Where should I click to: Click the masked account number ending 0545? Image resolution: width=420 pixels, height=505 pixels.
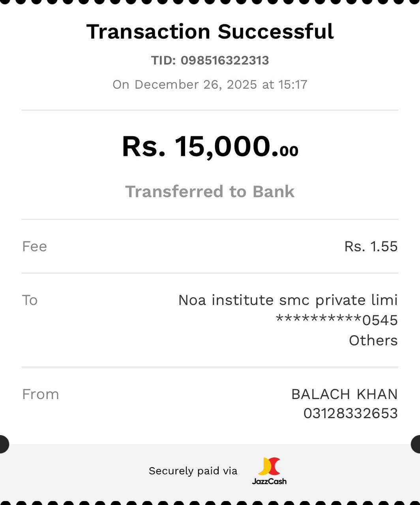[x=336, y=320]
